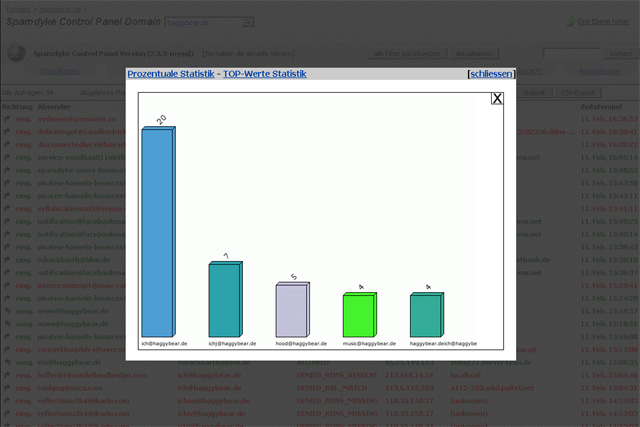The height and width of the screenshot is (427, 640).
Task: Click the direction arrow for the spamdyke-users-bounces row
Action: 7,170
